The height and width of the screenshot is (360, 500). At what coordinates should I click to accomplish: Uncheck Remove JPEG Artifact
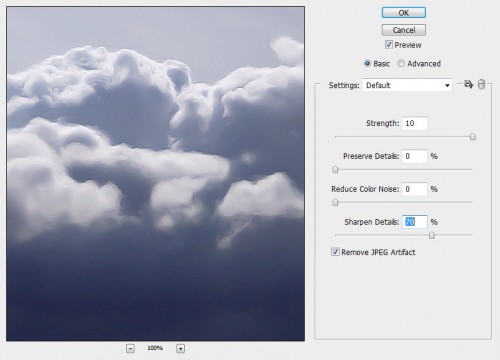335,252
